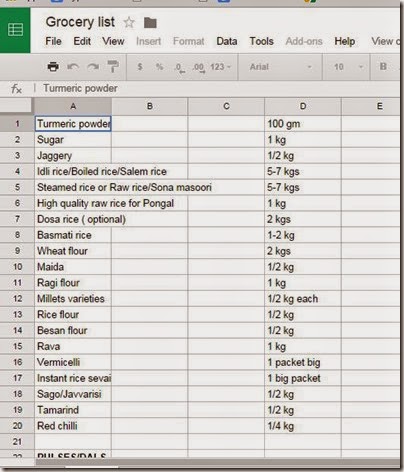Select the Sugar cell
Screen dimensions: 404x472
73,140
